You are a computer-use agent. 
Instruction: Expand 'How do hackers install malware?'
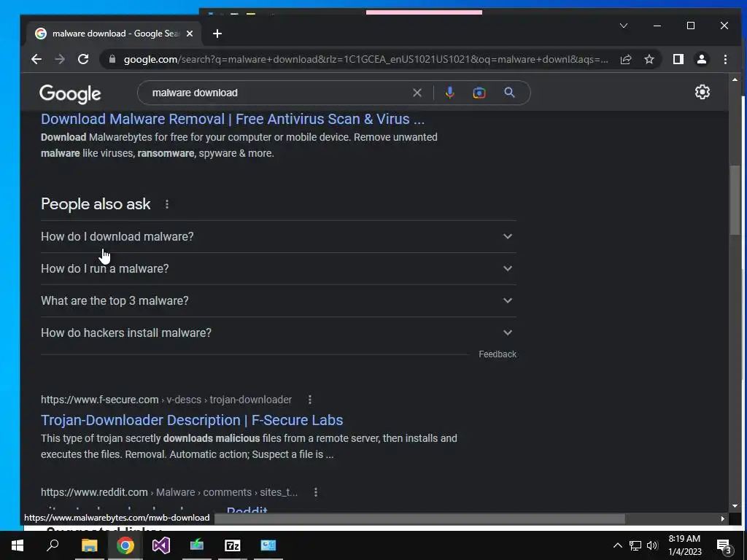click(278, 332)
